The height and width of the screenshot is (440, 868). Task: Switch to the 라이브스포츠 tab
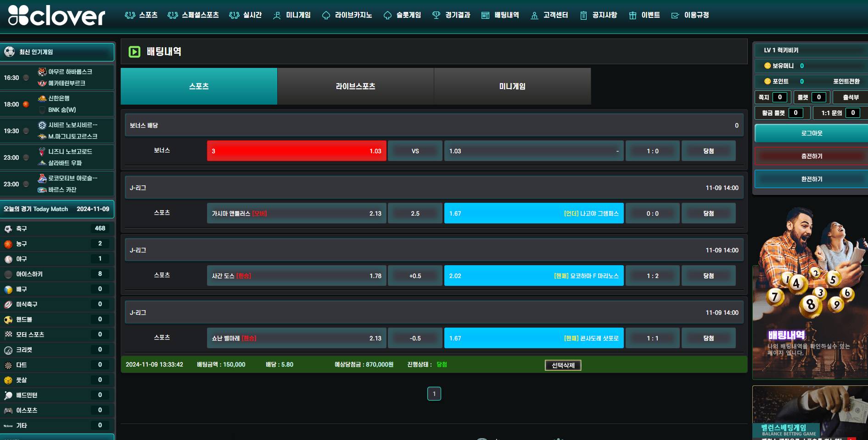(x=355, y=86)
